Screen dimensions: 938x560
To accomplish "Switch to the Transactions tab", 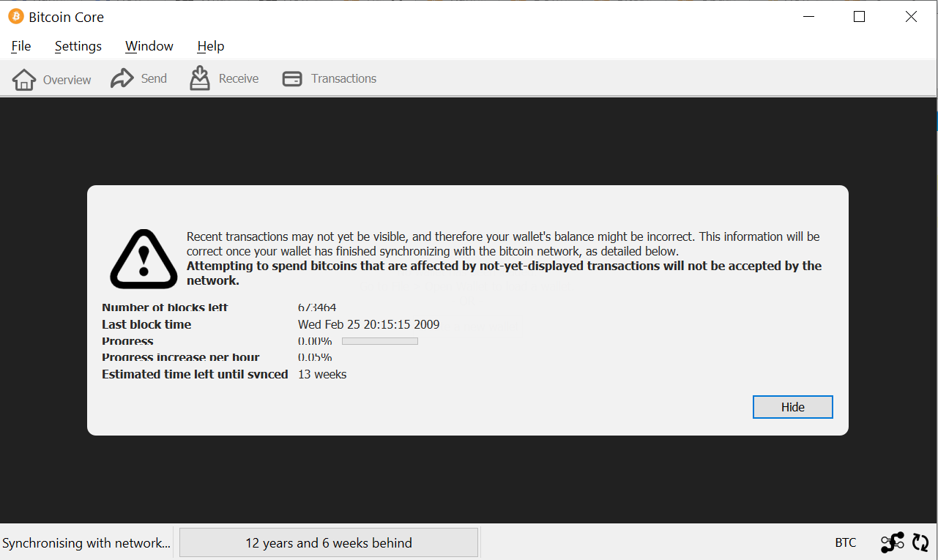I will [330, 78].
